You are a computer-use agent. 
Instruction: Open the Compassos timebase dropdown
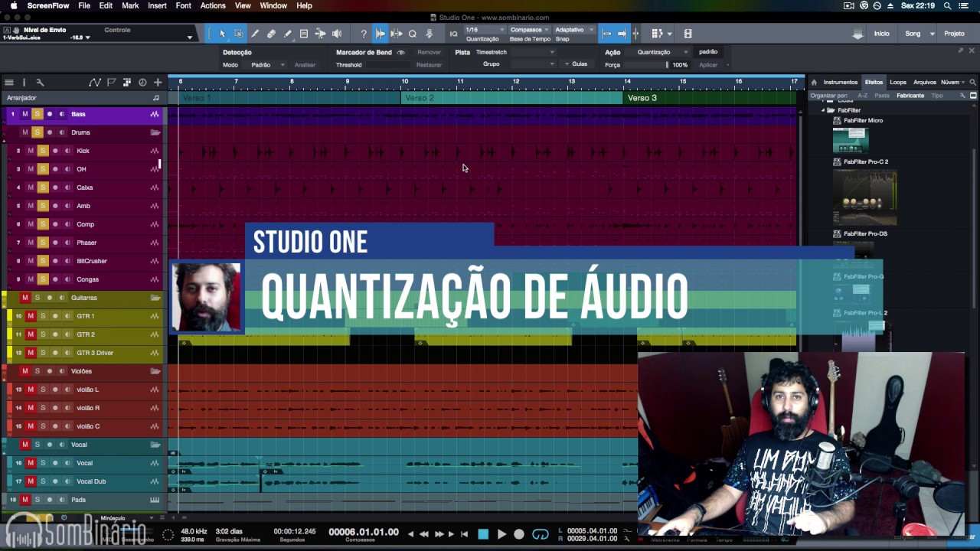click(x=530, y=30)
